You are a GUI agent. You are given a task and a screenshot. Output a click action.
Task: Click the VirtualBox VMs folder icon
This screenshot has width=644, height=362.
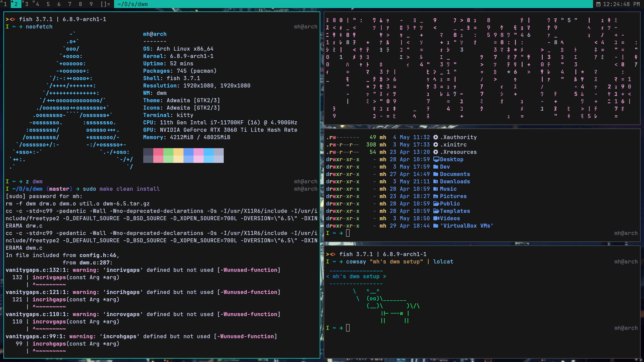(x=436, y=226)
